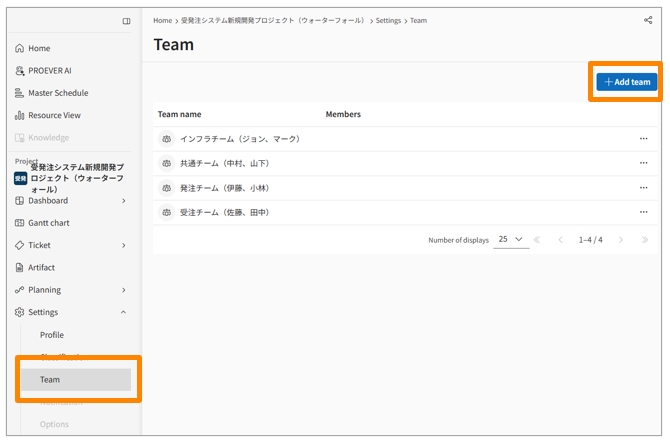Collapse the sidebar with the panel icon
Screen dimensions: 670x444
[x=126, y=21]
